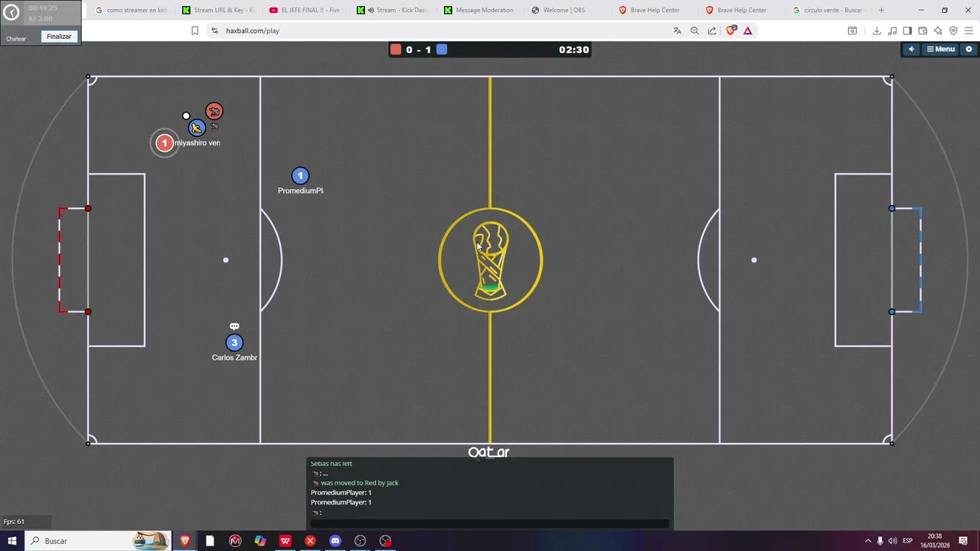Image resolution: width=980 pixels, height=551 pixels.
Task: Switch to 'EL JEFE FINAL II' tab
Action: (x=305, y=10)
